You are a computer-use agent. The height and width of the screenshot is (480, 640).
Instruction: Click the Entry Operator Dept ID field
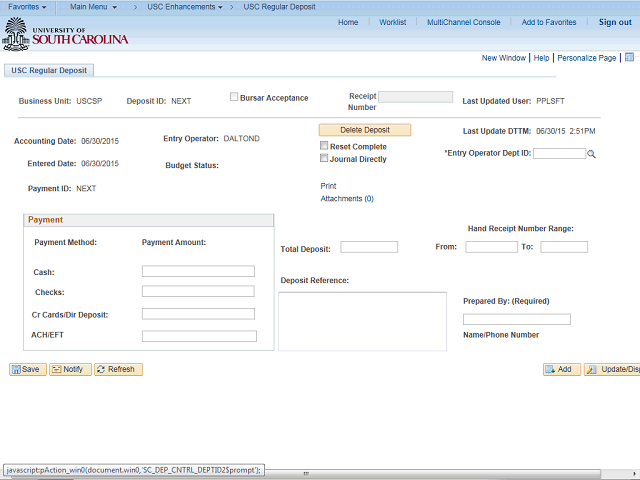[x=559, y=153]
